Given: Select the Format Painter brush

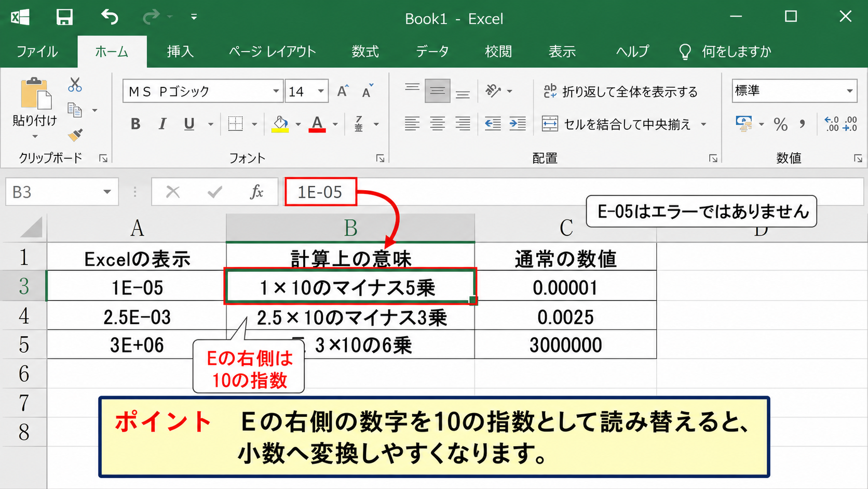Looking at the screenshot, I should (x=75, y=135).
